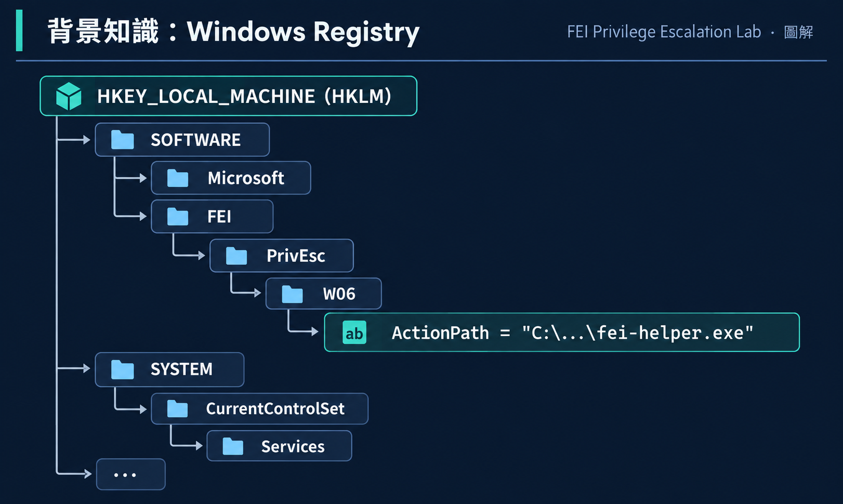Image resolution: width=843 pixels, height=504 pixels.
Task: Click the W06 folder icon
Action: pyautogui.click(x=292, y=294)
